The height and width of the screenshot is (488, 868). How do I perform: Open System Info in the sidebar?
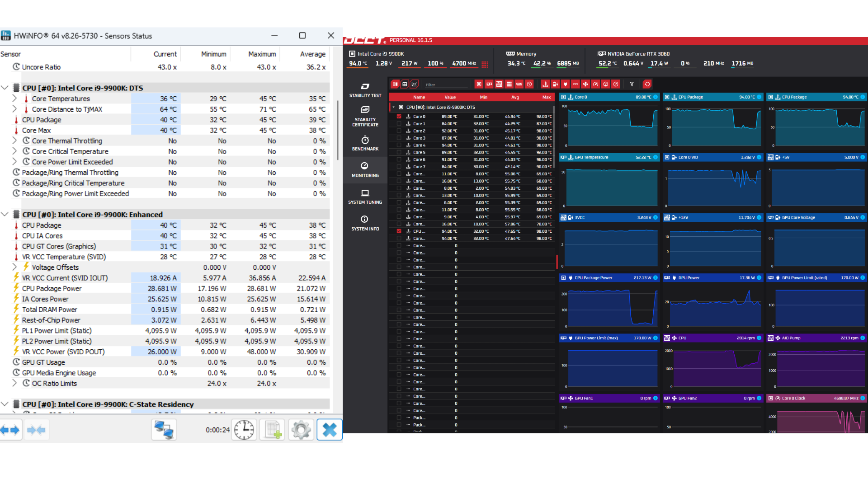(x=365, y=223)
